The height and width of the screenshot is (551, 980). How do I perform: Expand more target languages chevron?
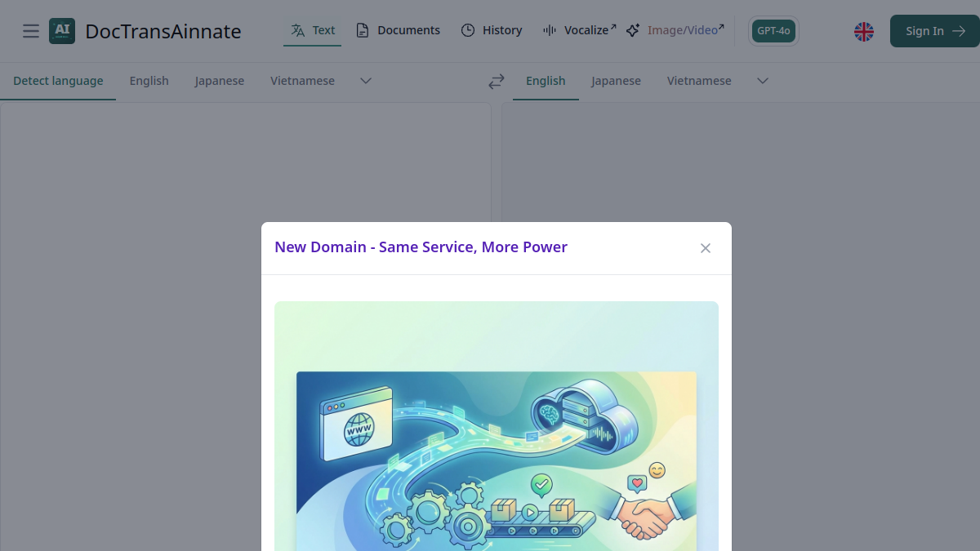763,81
